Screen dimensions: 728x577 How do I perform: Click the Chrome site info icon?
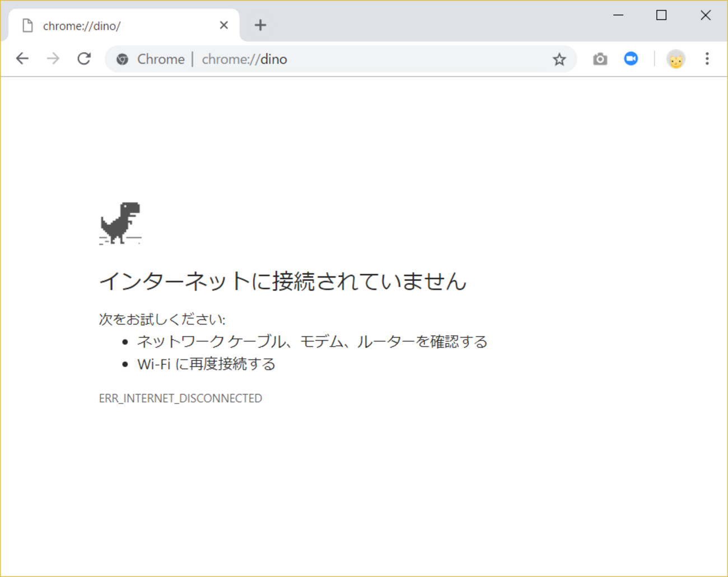(x=122, y=59)
